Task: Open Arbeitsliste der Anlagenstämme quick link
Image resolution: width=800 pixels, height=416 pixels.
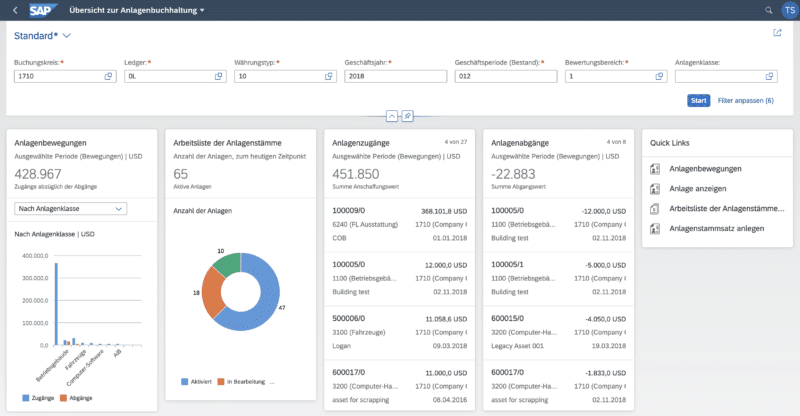Action: [x=727, y=209]
